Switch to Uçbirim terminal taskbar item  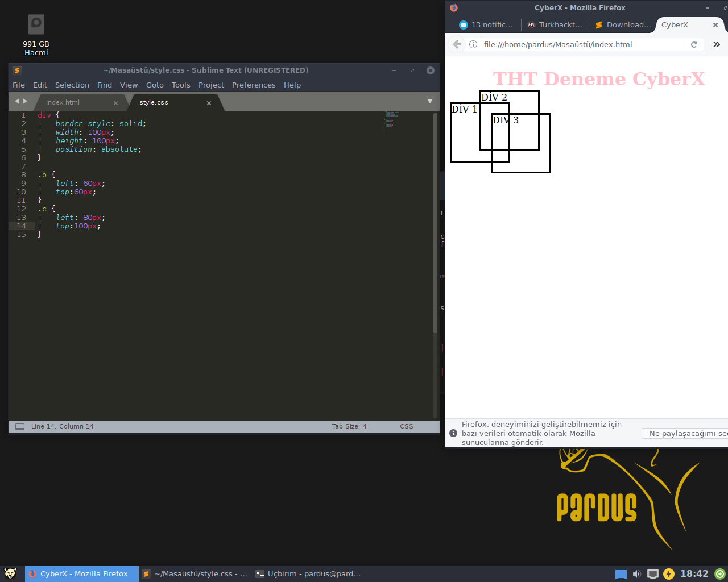[308, 573]
